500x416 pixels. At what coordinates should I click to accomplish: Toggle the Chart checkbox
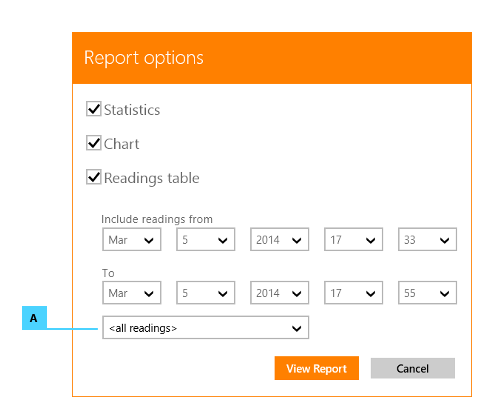pos(94,143)
